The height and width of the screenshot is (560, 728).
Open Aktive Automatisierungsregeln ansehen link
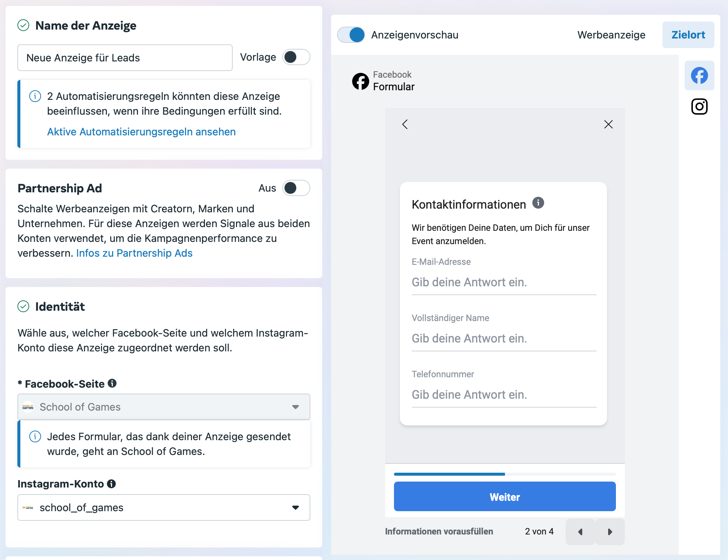pos(141,132)
